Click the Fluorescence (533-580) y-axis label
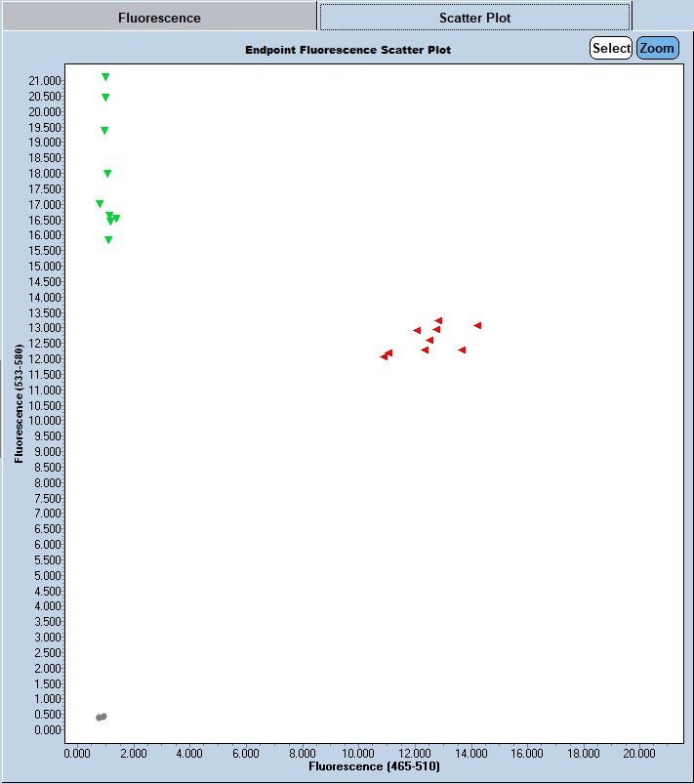This screenshot has width=694, height=784. [x=19, y=402]
